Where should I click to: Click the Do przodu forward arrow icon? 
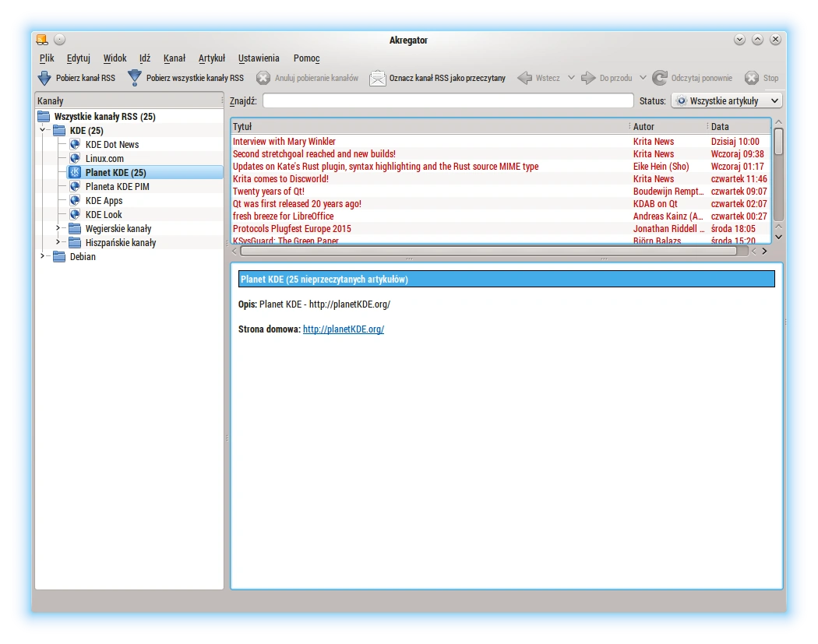[x=588, y=78]
